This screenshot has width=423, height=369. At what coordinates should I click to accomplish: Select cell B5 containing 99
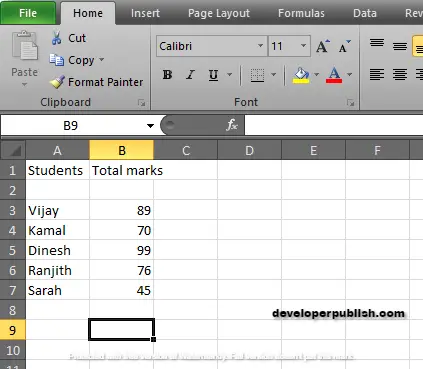coord(121,250)
